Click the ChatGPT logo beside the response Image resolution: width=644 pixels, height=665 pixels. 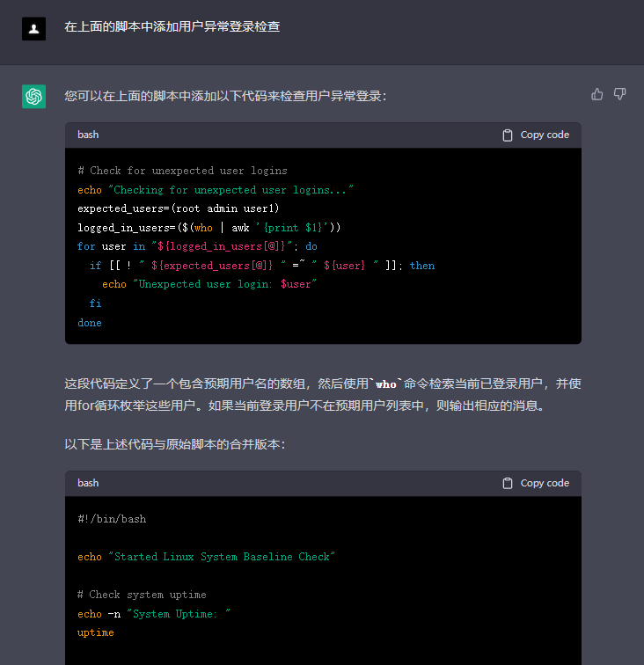tap(33, 97)
